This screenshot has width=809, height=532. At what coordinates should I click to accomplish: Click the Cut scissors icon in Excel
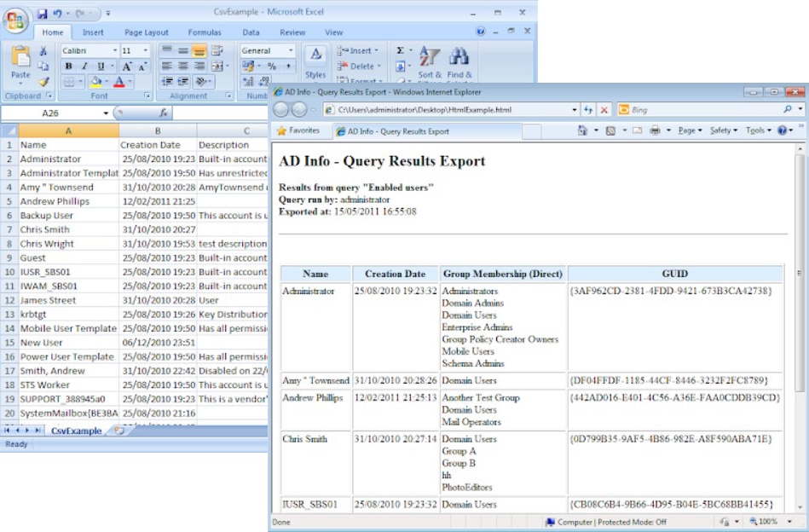click(x=43, y=50)
